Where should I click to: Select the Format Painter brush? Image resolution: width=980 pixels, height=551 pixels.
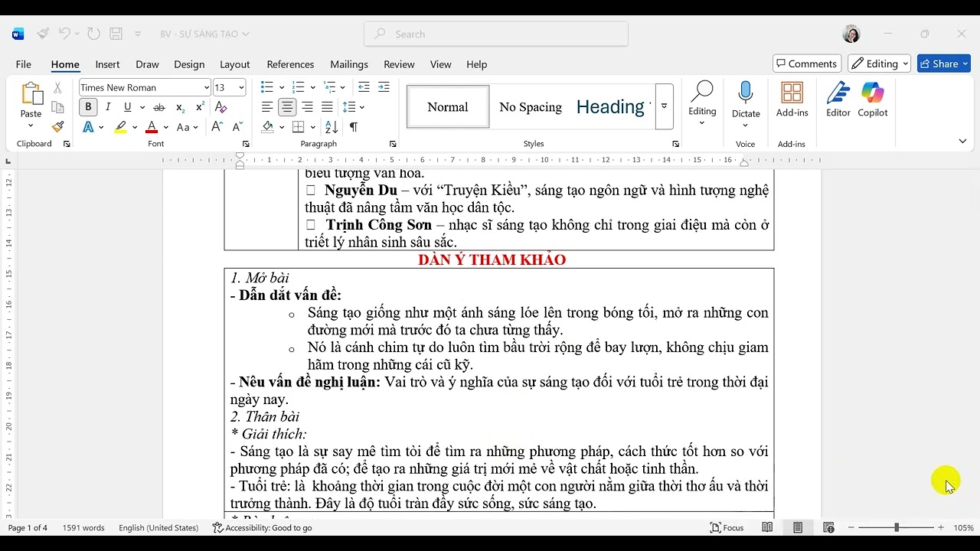pyautogui.click(x=57, y=127)
